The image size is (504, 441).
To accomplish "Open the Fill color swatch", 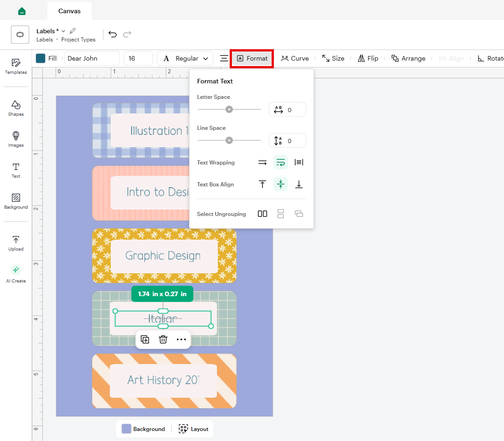I will [x=41, y=58].
